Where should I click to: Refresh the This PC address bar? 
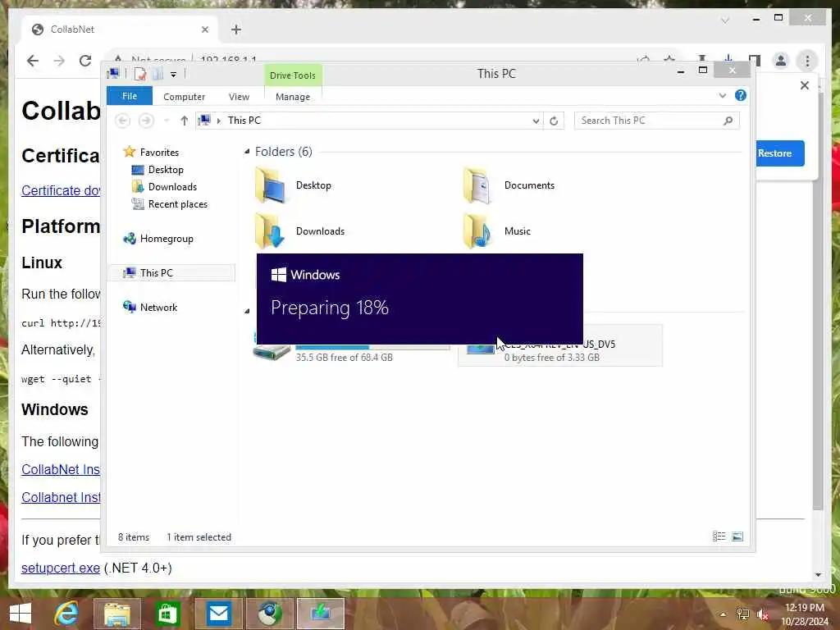click(554, 121)
